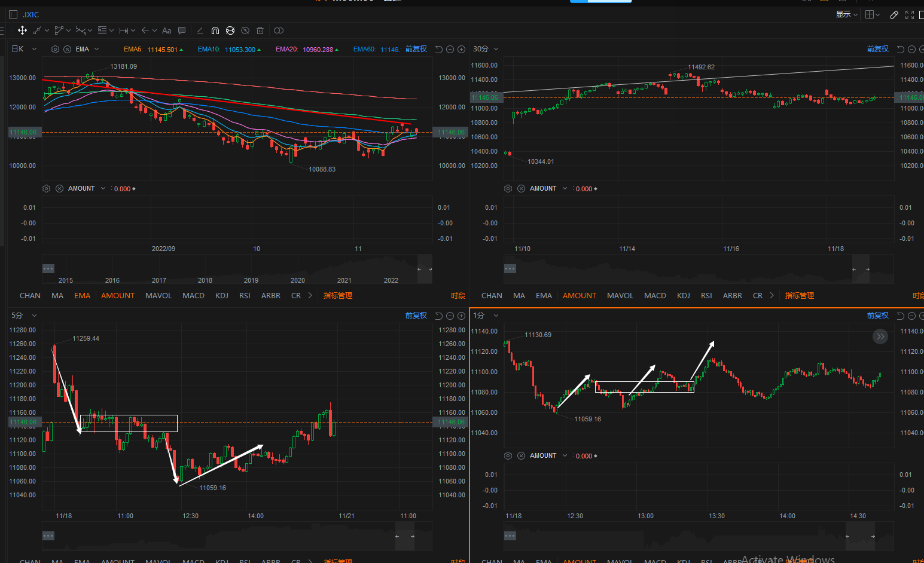Hide all drawings with eye-slash icon
924x563 pixels.
click(245, 30)
